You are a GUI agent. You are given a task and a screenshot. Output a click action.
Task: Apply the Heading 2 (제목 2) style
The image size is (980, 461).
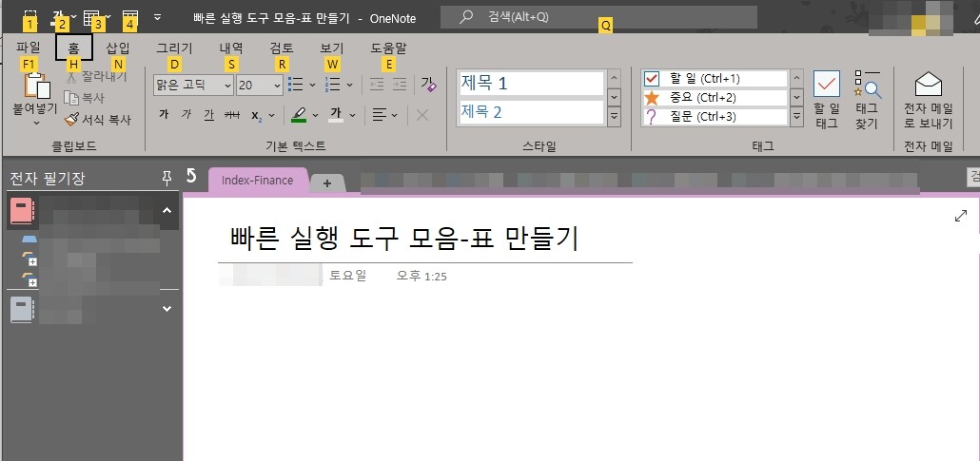click(531, 112)
